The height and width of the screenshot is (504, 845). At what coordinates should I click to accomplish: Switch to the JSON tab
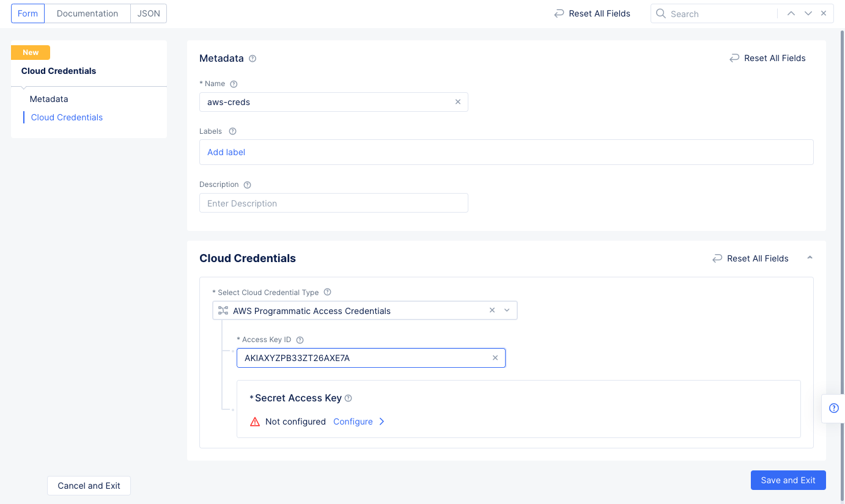(x=148, y=13)
